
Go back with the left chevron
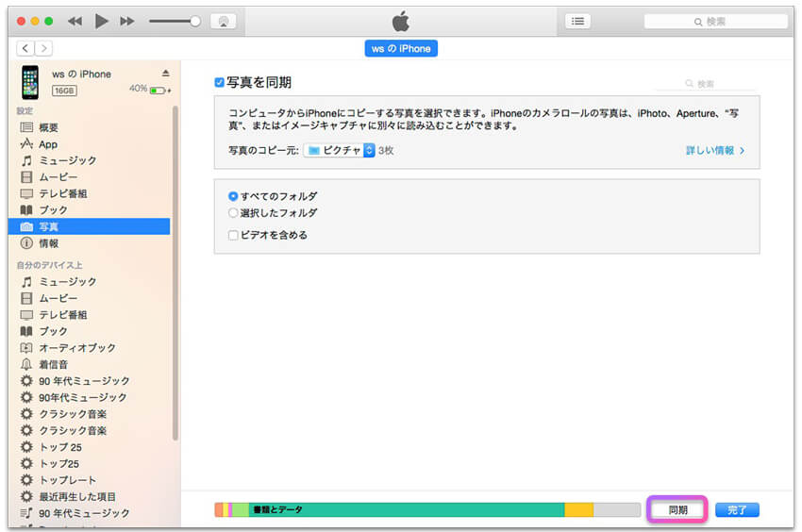point(25,48)
